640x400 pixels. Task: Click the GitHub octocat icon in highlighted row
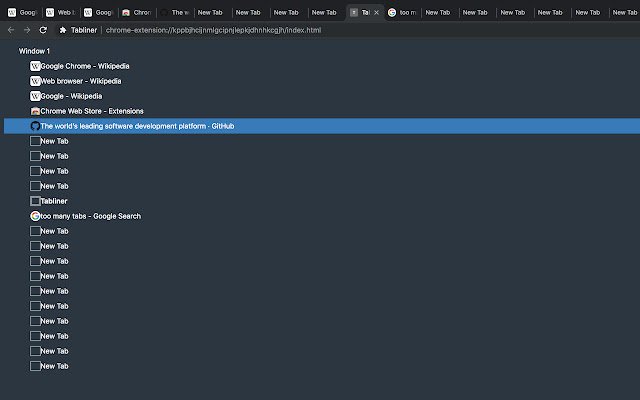tap(35, 126)
